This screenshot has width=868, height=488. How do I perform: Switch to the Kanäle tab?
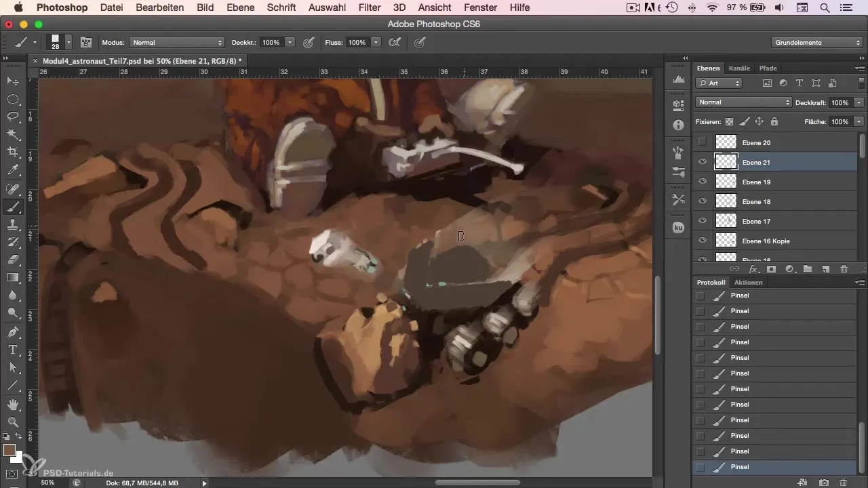coord(739,68)
